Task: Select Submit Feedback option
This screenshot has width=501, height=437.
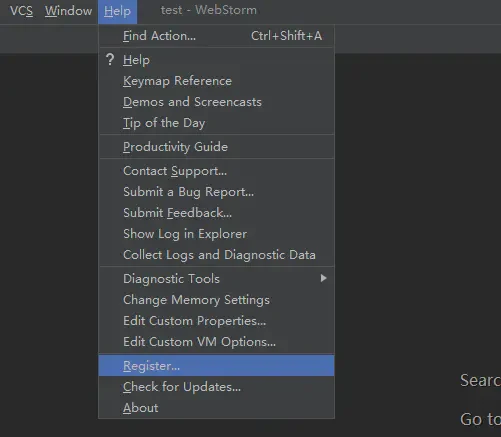Action: click(217, 213)
